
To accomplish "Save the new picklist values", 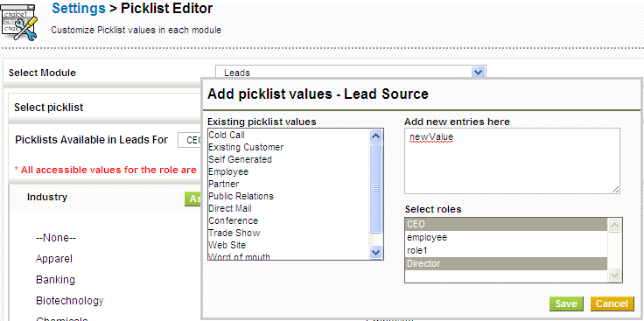I will [x=566, y=304].
